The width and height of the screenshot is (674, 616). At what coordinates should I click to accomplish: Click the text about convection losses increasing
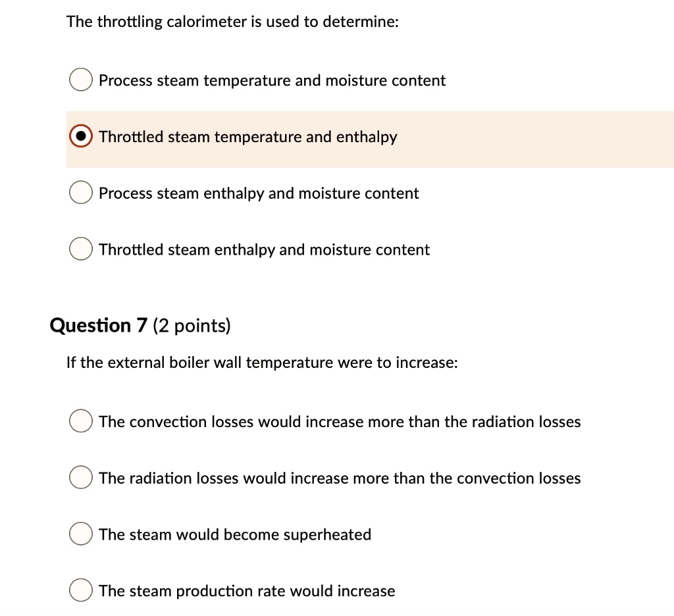pos(339,421)
